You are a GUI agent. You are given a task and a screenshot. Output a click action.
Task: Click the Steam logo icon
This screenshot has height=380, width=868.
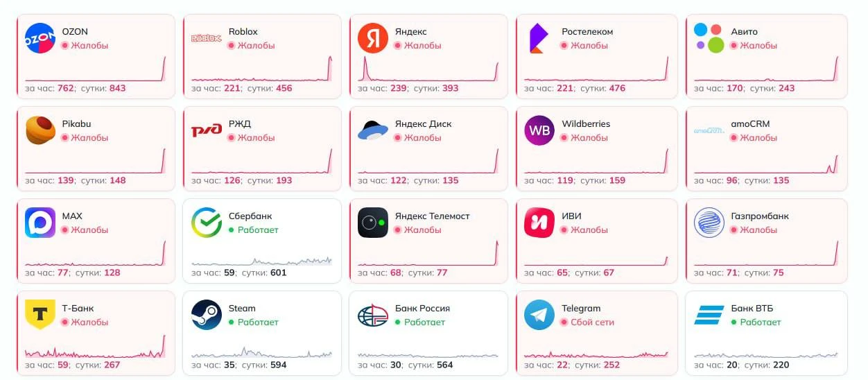click(207, 315)
